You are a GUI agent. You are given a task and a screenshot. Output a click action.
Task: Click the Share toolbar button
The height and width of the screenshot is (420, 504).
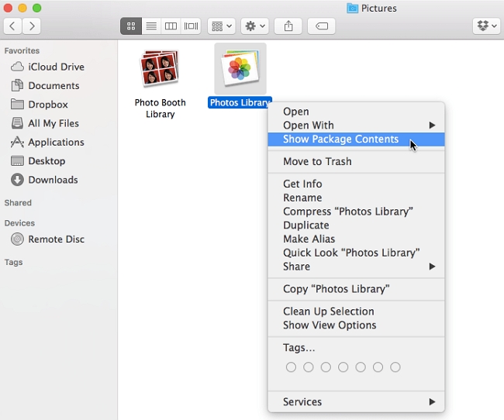(x=288, y=26)
